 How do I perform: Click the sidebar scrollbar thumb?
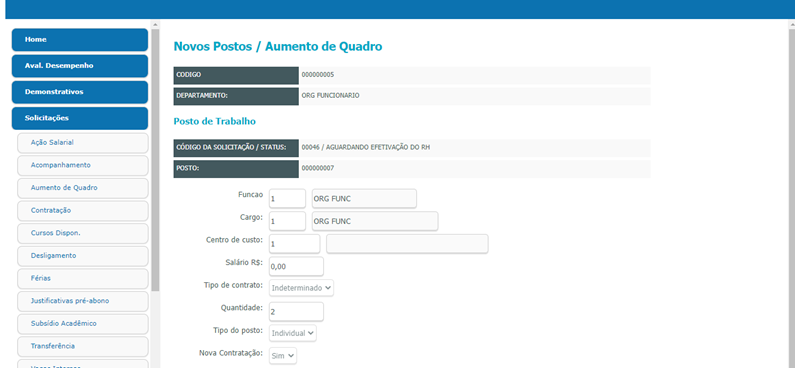pyautogui.click(x=155, y=160)
